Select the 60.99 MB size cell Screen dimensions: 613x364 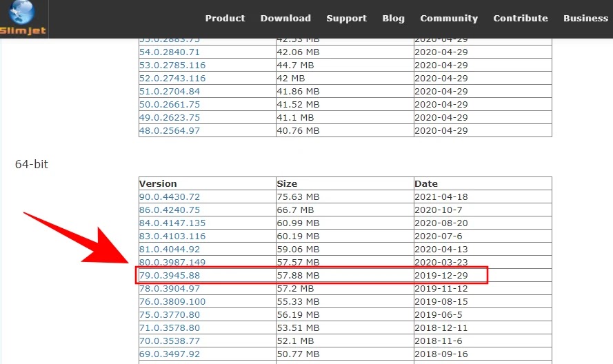tap(345, 223)
